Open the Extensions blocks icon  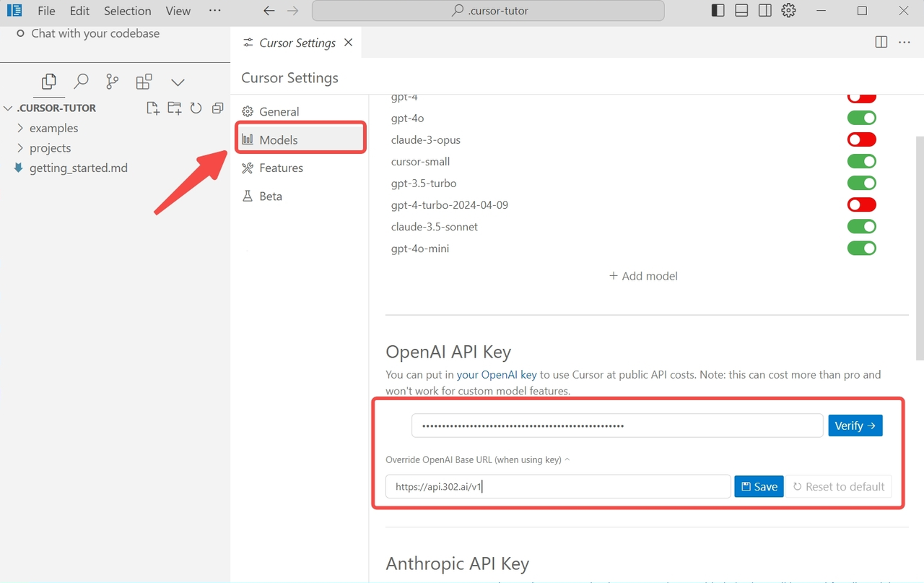point(144,82)
